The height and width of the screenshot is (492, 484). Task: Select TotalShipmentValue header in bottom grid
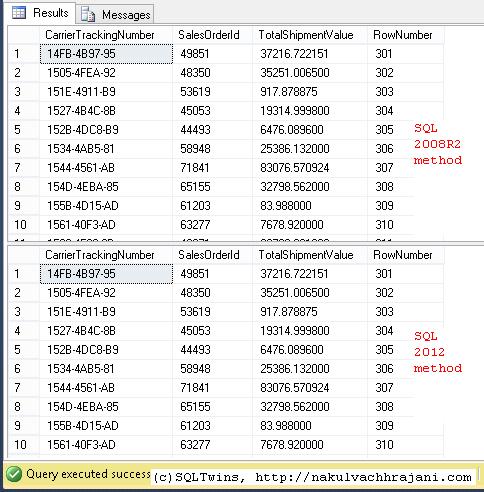point(310,255)
